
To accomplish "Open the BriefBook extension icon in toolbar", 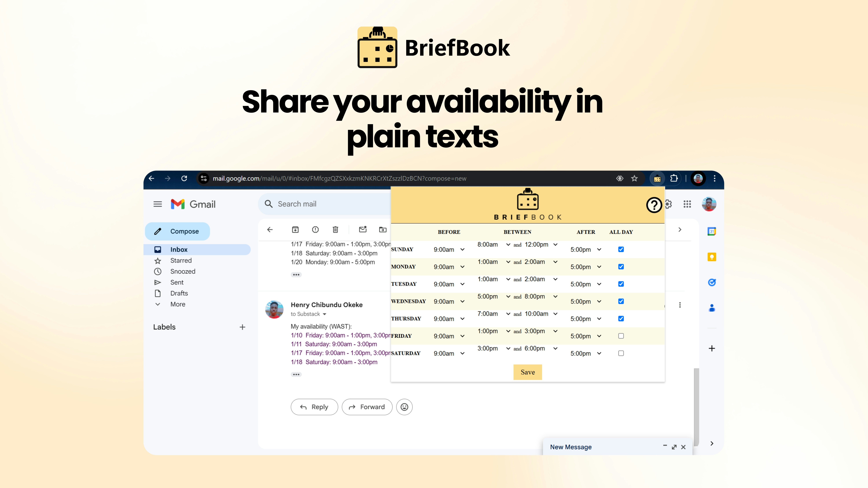I will pos(657,178).
